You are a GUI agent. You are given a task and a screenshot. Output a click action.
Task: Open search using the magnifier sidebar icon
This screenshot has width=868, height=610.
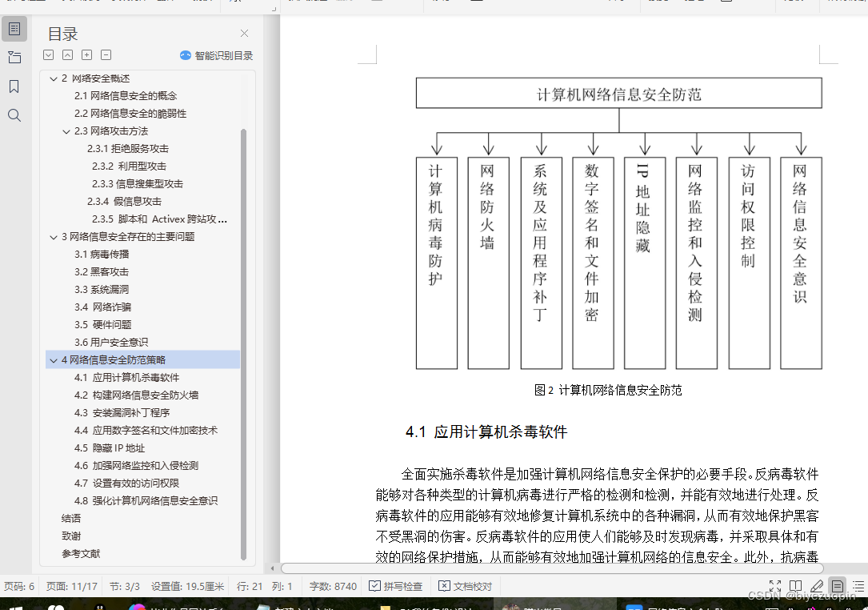13,115
